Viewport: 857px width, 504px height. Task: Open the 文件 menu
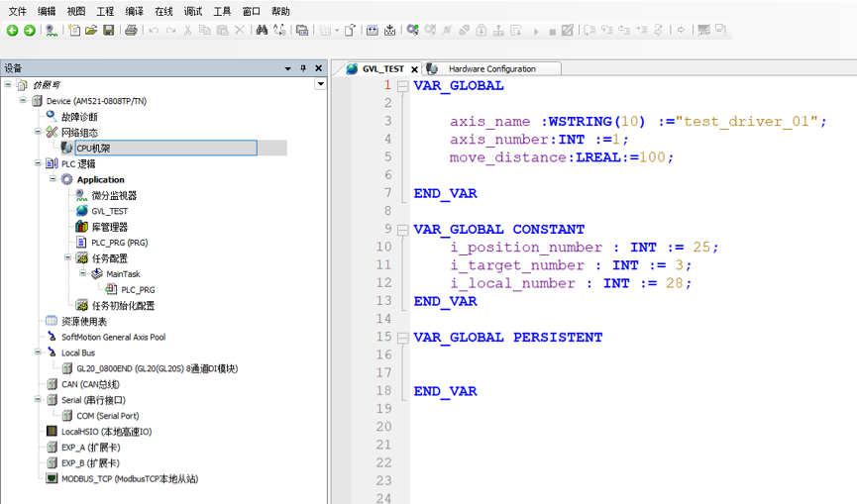click(x=17, y=11)
